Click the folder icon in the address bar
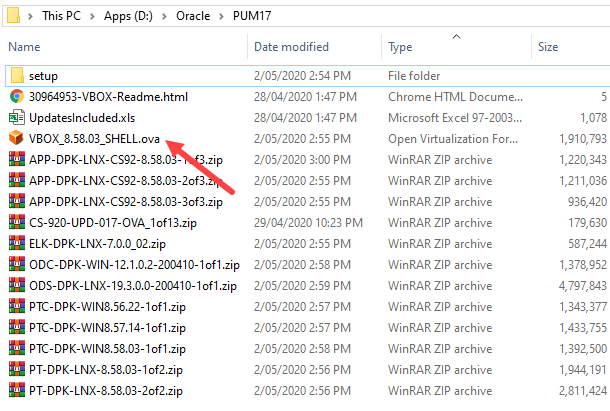 coord(13,16)
